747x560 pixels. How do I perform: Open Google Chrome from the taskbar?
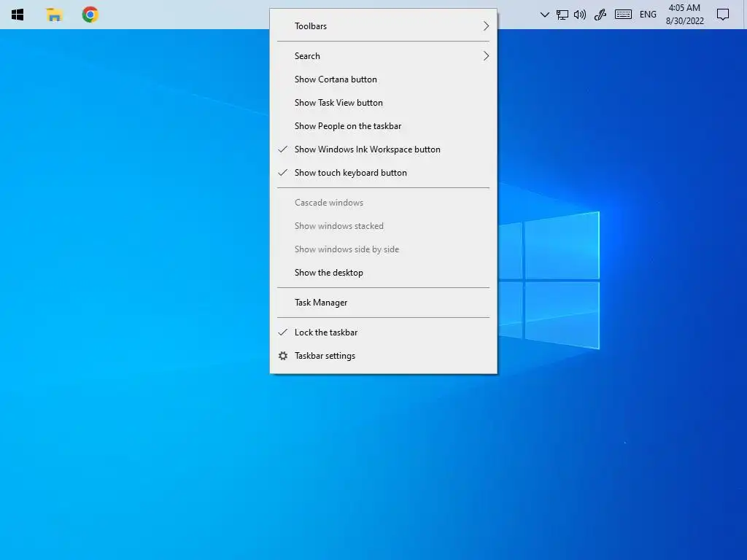point(90,15)
